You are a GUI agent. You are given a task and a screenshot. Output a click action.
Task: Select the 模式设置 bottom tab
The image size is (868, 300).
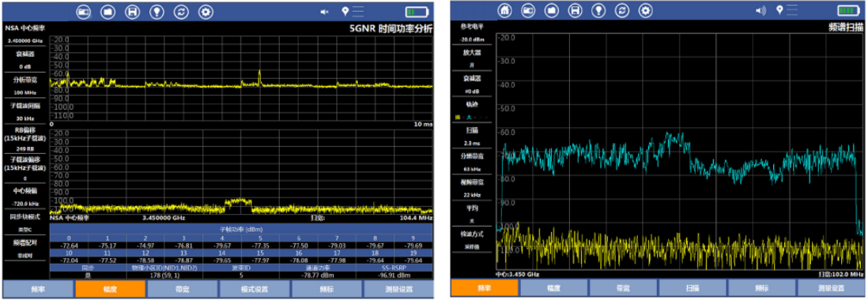coord(254,288)
